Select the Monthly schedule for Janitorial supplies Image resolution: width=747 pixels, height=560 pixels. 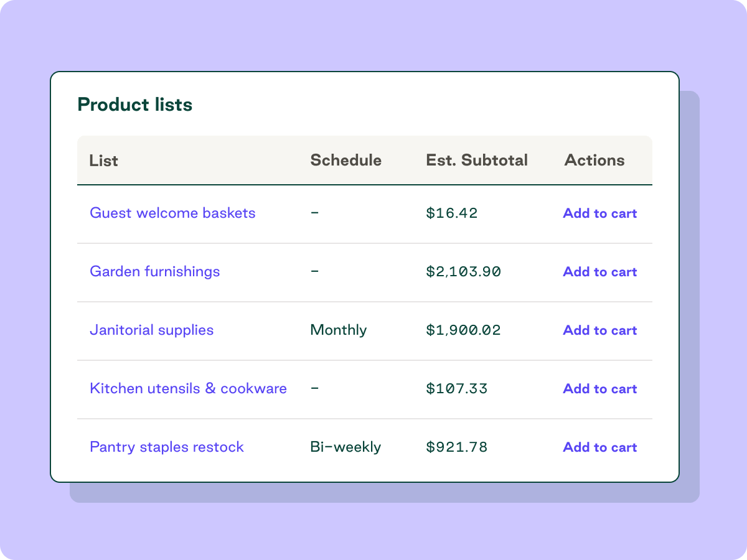coord(338,330)
